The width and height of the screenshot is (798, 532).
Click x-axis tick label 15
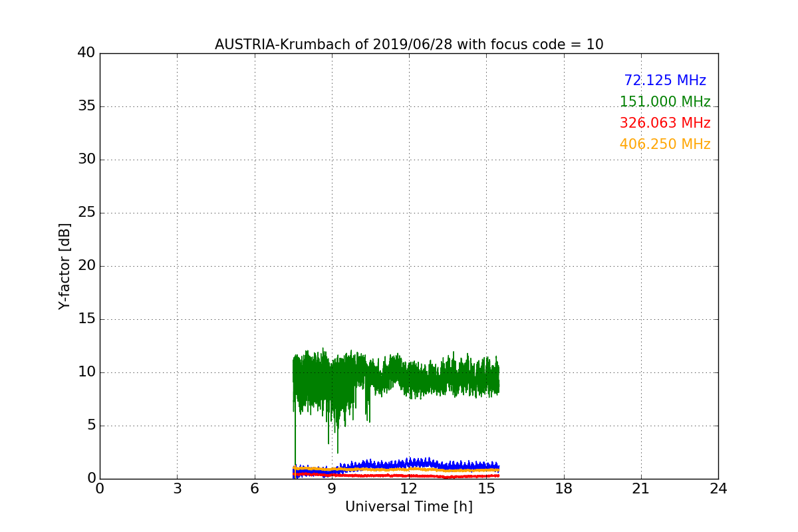[486, 489]
